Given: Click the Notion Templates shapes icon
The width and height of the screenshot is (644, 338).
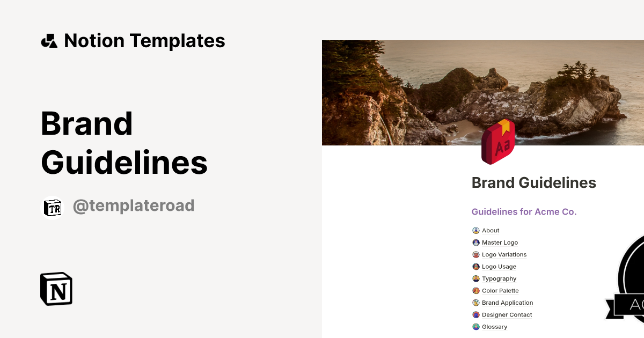Looking at the screenshot, I should click(49, 41).
